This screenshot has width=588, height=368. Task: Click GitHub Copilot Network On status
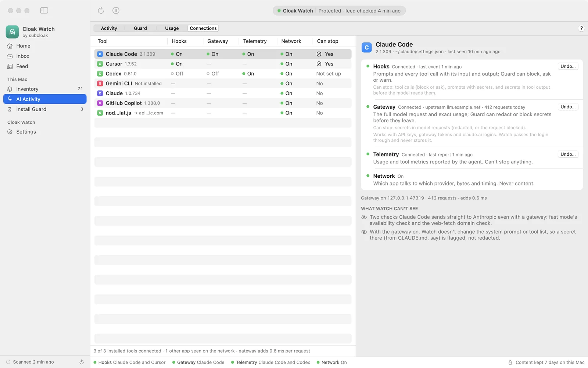click(x=286, y=103)
